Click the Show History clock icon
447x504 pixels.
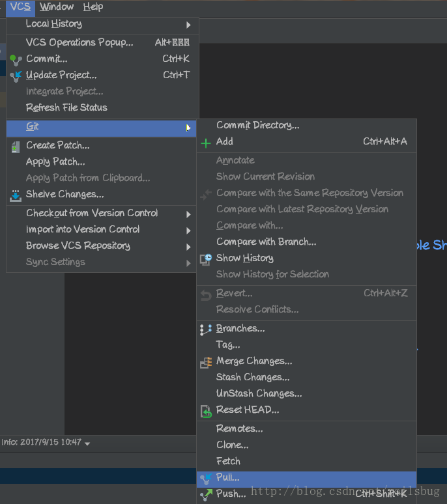[206, 259]
